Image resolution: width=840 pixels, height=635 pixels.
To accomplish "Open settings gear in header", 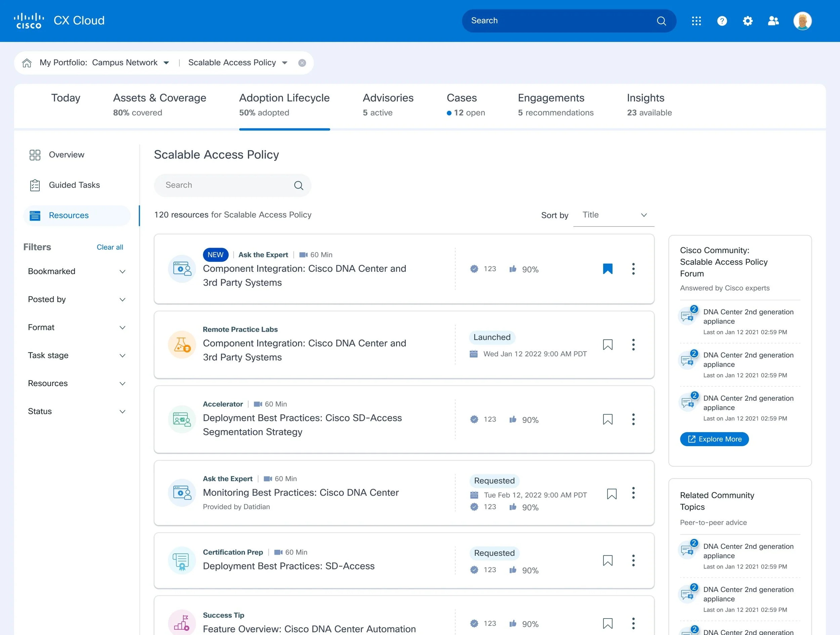I will coord(747,21).
